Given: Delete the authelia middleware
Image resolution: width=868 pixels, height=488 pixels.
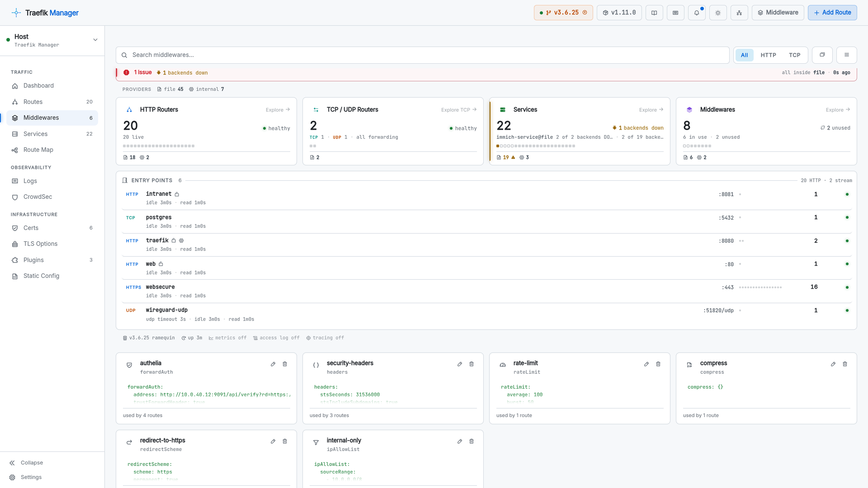Looking at the screenshot, I should 285,364.
